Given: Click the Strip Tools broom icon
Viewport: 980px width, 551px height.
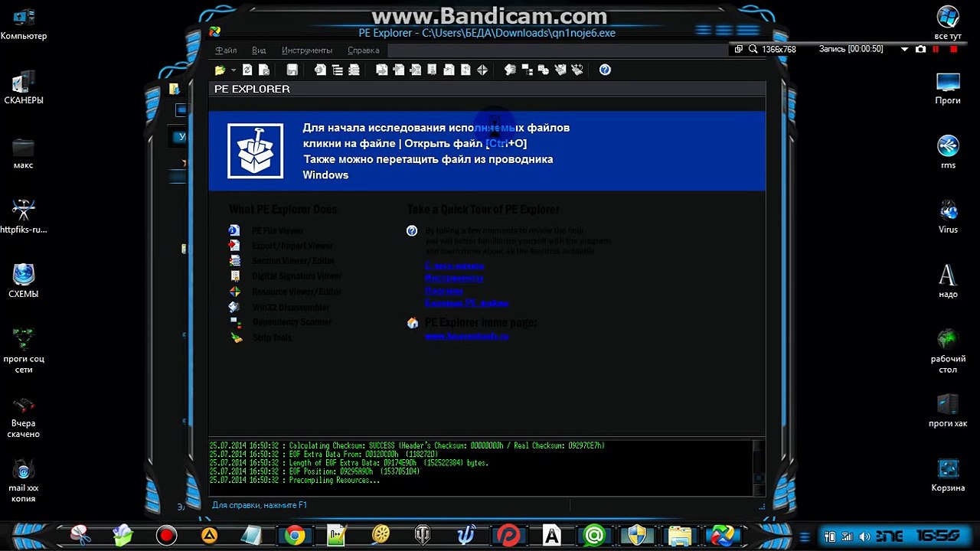Looking at the screenshot, I should (237, 337).
